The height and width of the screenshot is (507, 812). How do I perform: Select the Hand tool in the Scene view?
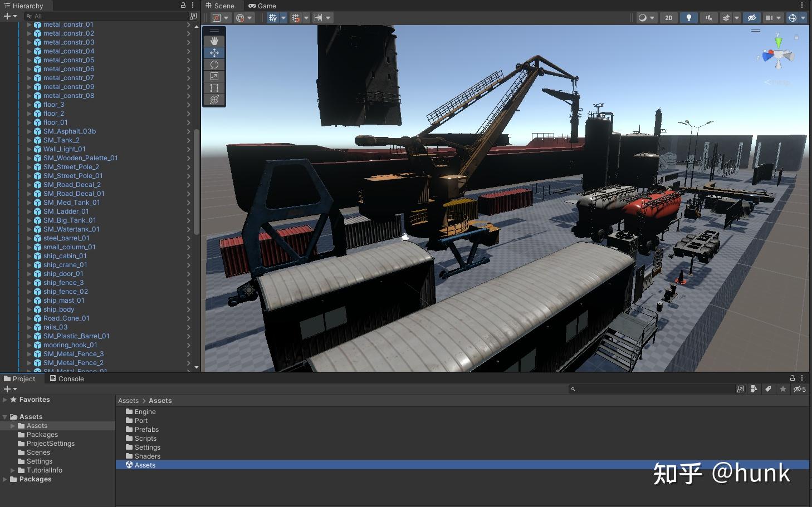[x=214, y=41]
